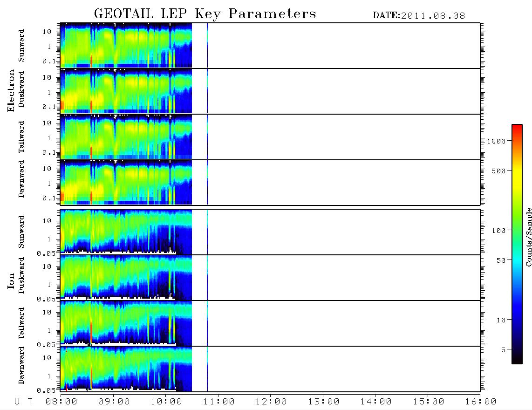Screen dimensions: 532x410
Task: Click the Counts/Sample colorbar title
Action: click(x=529, y=237)
